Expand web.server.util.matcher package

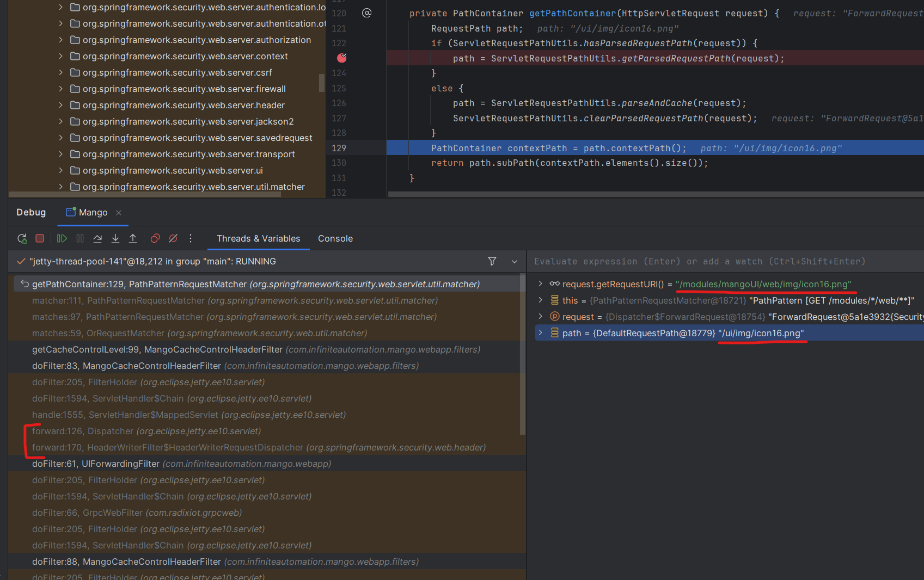click(x=60, y=187)
